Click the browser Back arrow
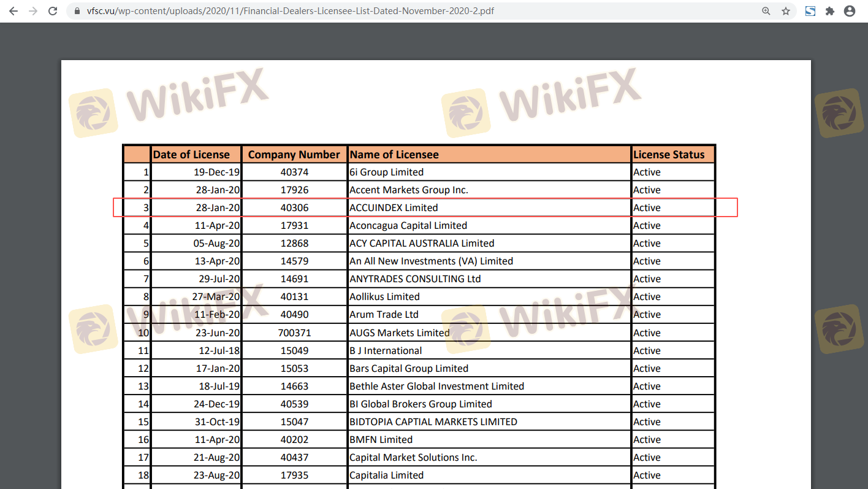868x489 pixels. click(x=13, y=11)
